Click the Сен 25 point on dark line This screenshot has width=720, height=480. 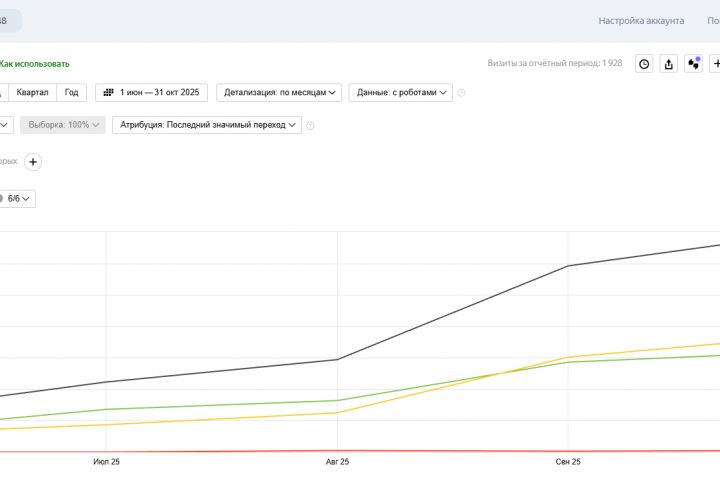click(x=568, y=266)
